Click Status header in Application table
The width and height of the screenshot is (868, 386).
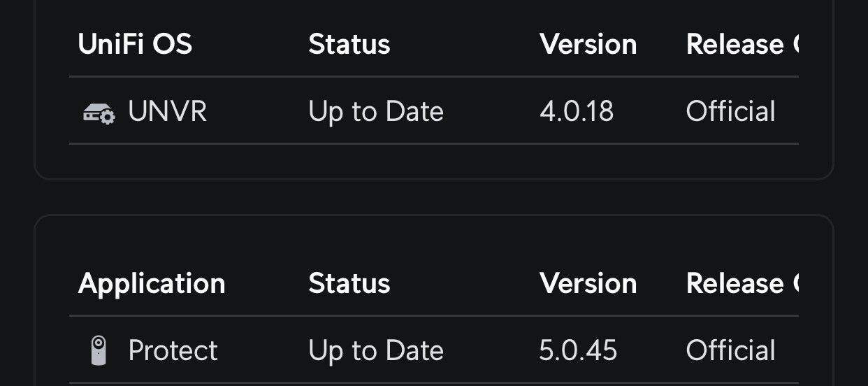[349, 284]
